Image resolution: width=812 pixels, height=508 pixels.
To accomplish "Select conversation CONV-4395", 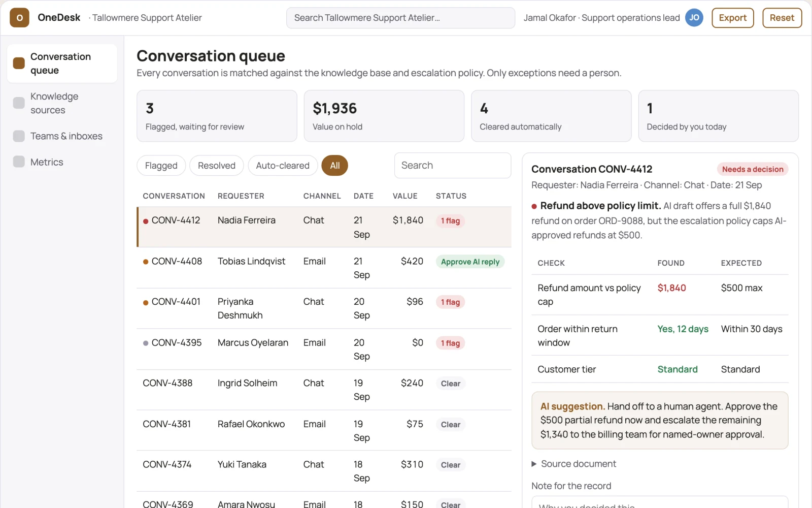I will (x=324, y=349).
